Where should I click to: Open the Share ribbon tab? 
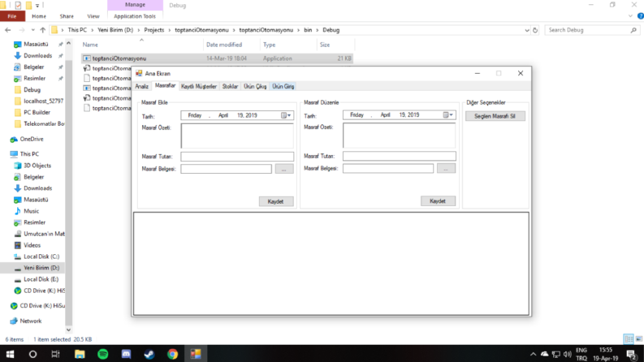click(x=67, y=16)
